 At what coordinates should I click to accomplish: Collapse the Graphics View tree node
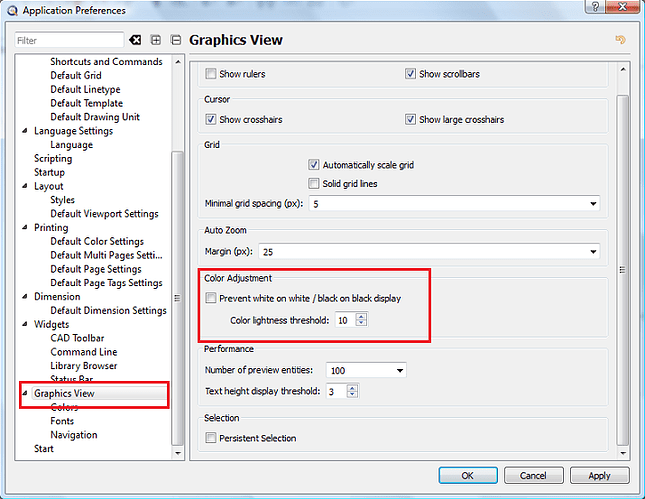coord(25,394)
